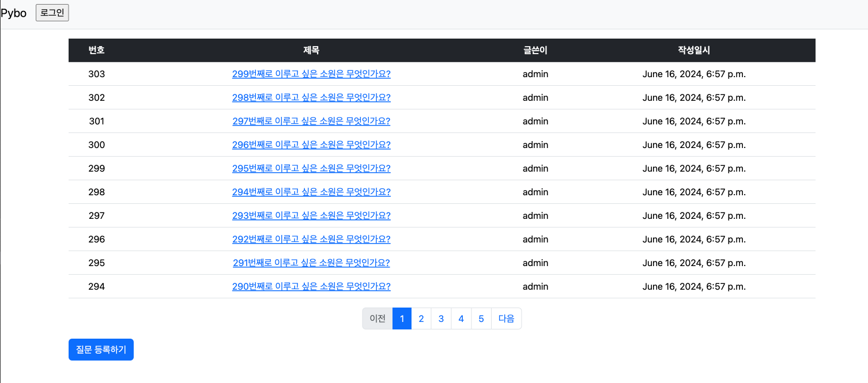Click admin author in row 294

coord(535,286)
